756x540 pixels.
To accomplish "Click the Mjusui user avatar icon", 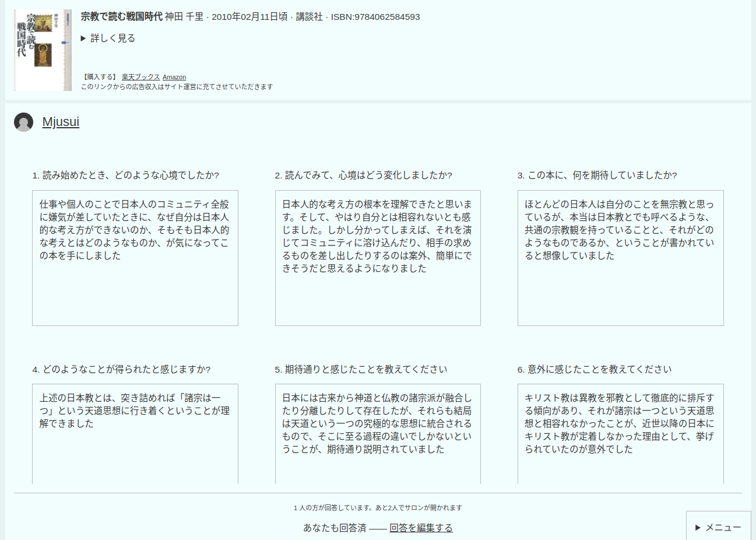I will pyautogui.click(x=24, y=122).
